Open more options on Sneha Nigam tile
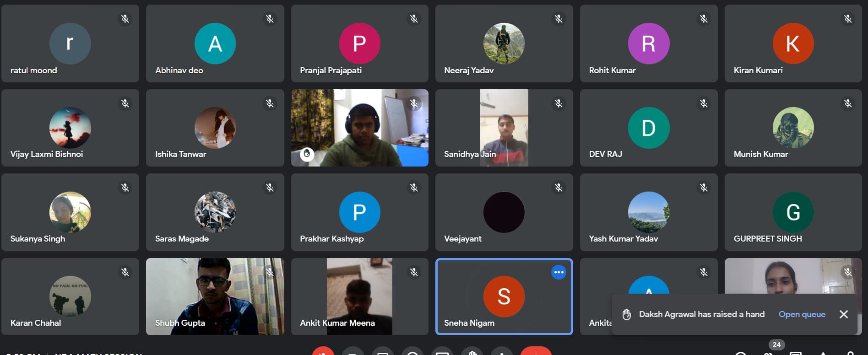The image size is (868, 355). pyautogui.click(x=559, y=272)
